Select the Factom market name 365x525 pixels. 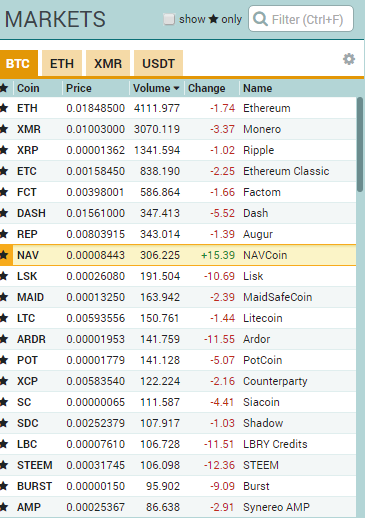pyautogui.click(x=262, y=192)
